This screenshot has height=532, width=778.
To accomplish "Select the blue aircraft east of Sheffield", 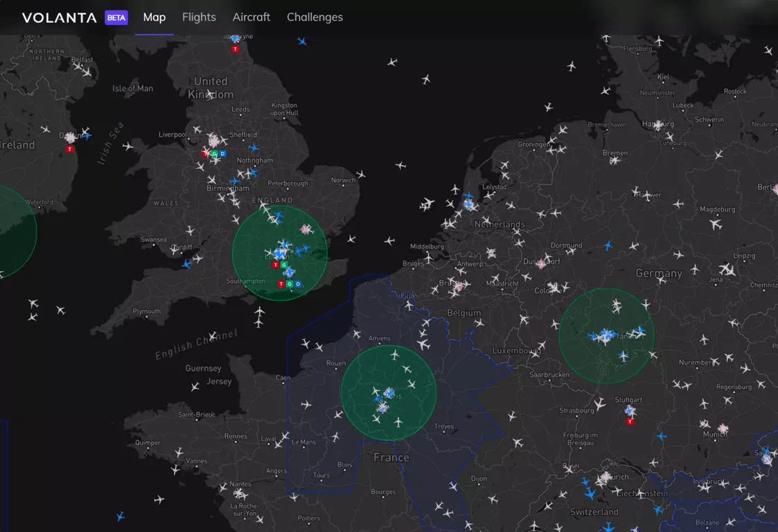I will [x=254, y=148].
